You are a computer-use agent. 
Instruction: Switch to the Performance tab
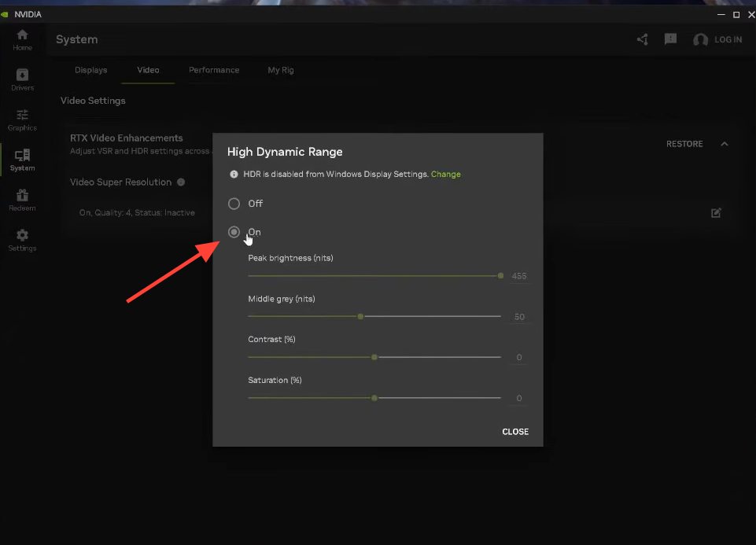point(214,70)
